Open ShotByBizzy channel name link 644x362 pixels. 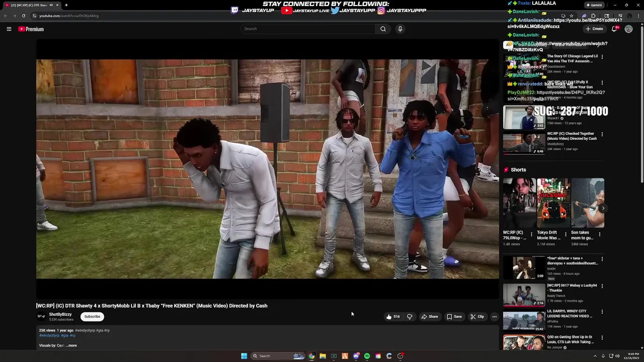pyautogui.click(x=60, y=314)
